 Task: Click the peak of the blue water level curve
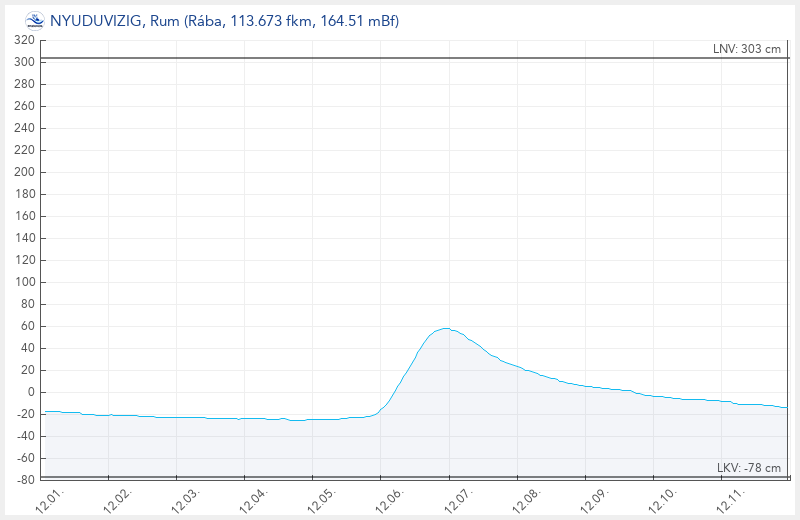click(x=446, y=328)
